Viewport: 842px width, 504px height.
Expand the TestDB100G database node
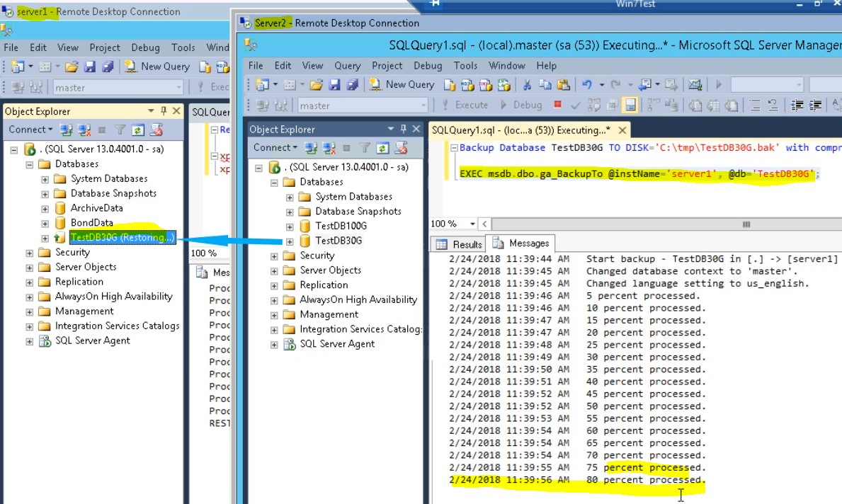click(289, 227)
